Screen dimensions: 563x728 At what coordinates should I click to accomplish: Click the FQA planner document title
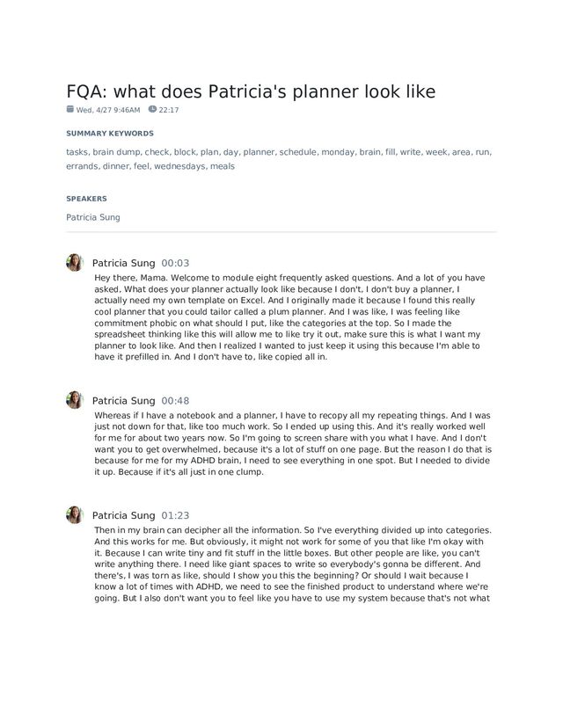[251, 91]
